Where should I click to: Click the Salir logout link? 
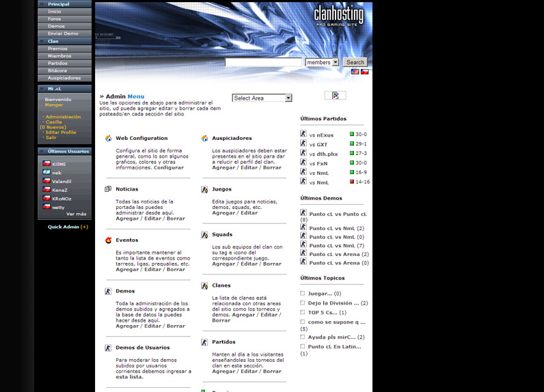coord(51,137)
